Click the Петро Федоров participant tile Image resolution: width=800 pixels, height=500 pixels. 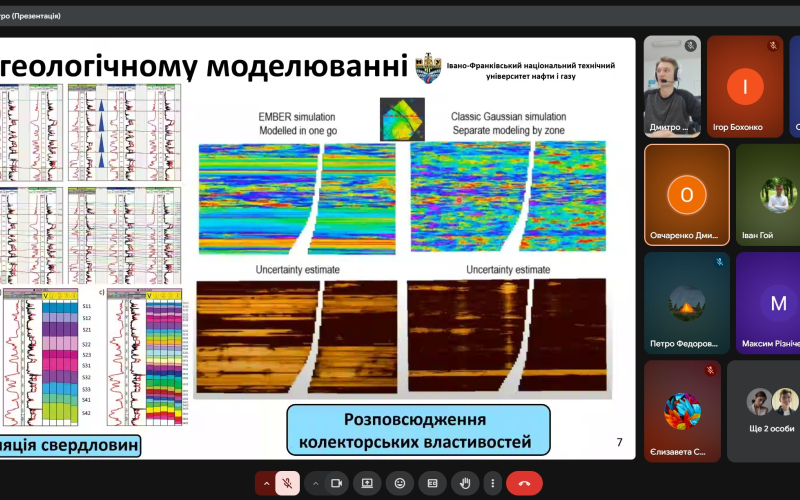pyautogui.click(x=686, y=302)
